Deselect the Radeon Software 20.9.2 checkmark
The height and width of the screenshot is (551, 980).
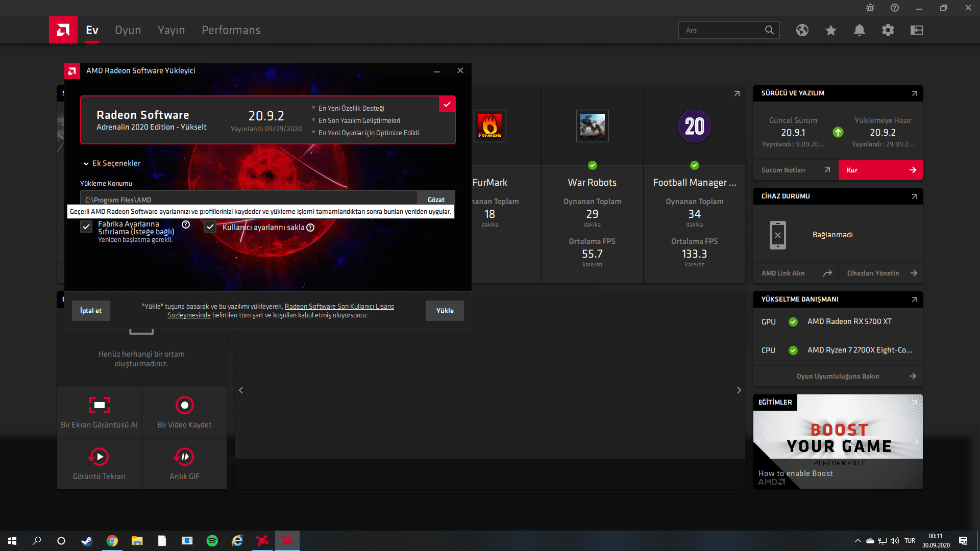(x=447, y=104)
